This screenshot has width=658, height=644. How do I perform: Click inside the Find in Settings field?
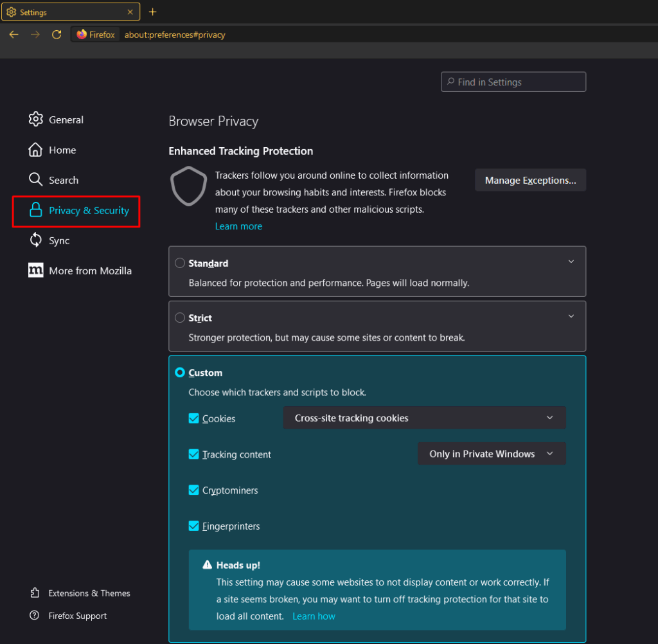click(x=513, y=82)
